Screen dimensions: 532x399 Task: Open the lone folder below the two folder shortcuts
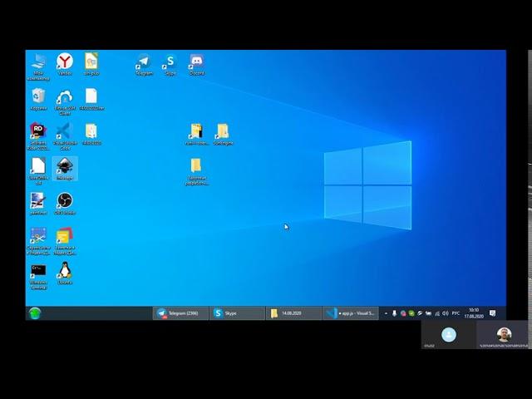[x=197, y=172]
